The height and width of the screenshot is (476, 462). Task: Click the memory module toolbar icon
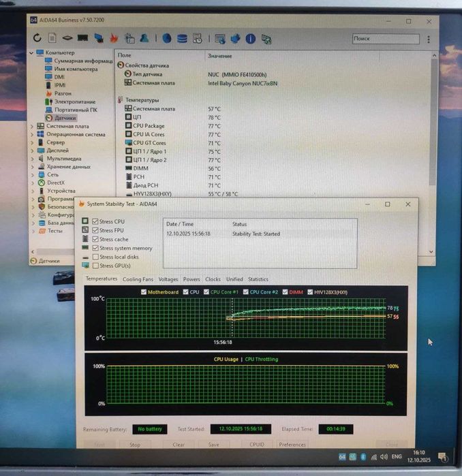82,38
